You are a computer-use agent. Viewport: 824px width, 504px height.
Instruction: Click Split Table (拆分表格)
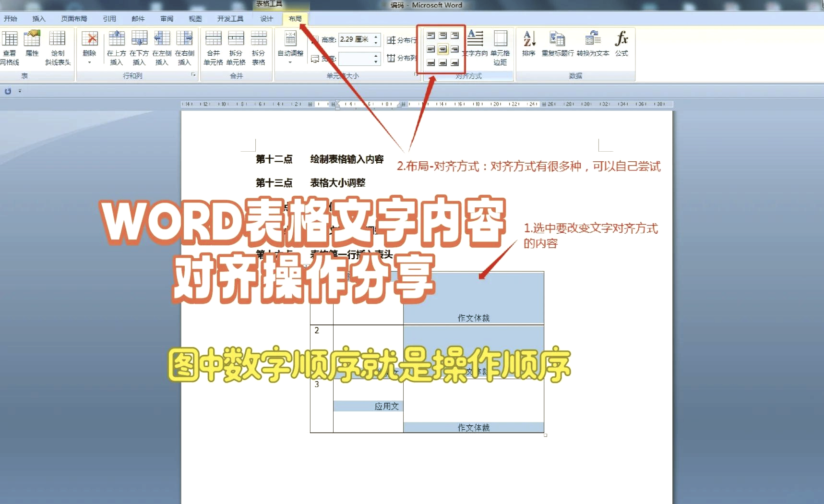coord(258,48)
